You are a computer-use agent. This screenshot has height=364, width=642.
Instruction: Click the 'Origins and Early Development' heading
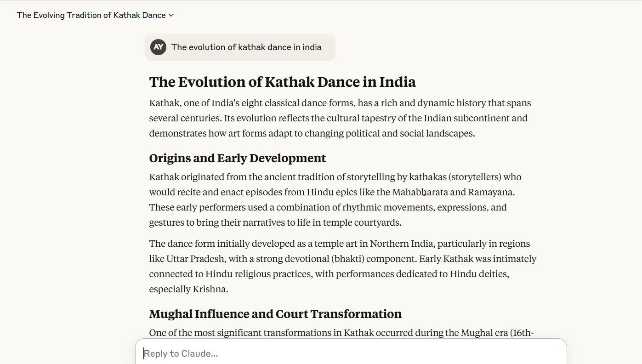[x=237, y=158]
